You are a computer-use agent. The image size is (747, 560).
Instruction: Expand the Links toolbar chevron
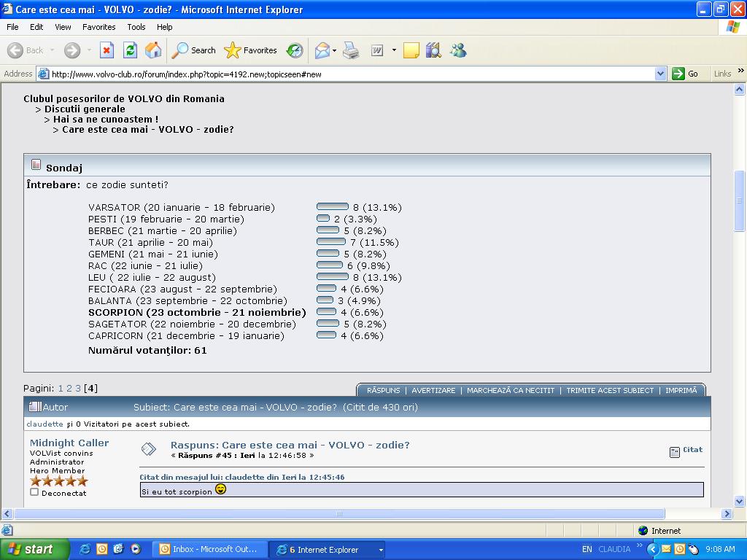click(741, 71)
